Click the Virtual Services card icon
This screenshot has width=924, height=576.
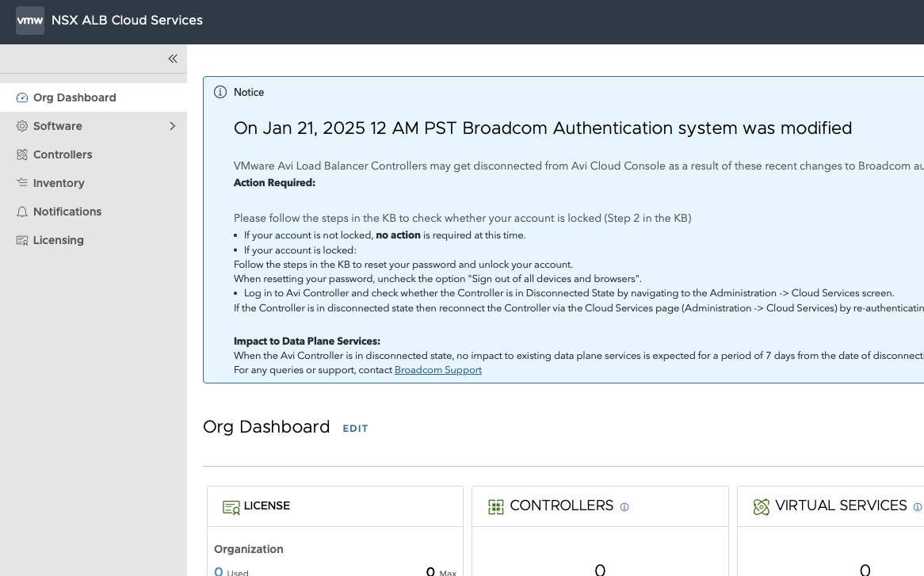[x=762, y=507]
